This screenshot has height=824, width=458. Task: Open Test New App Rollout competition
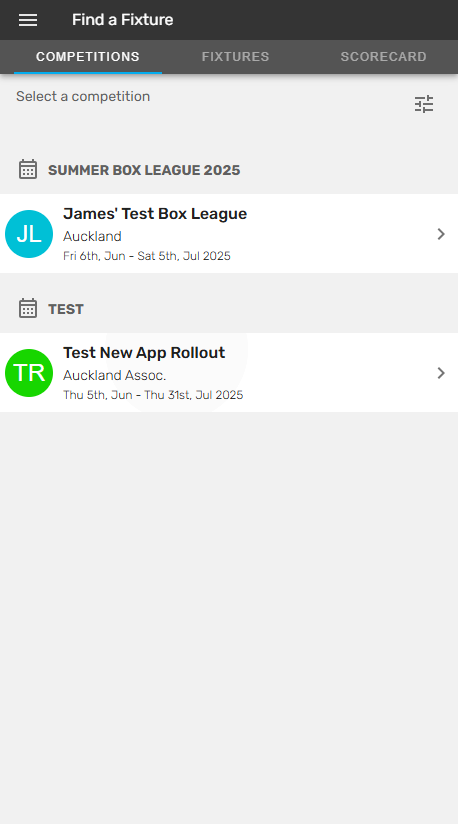(229, 373)
